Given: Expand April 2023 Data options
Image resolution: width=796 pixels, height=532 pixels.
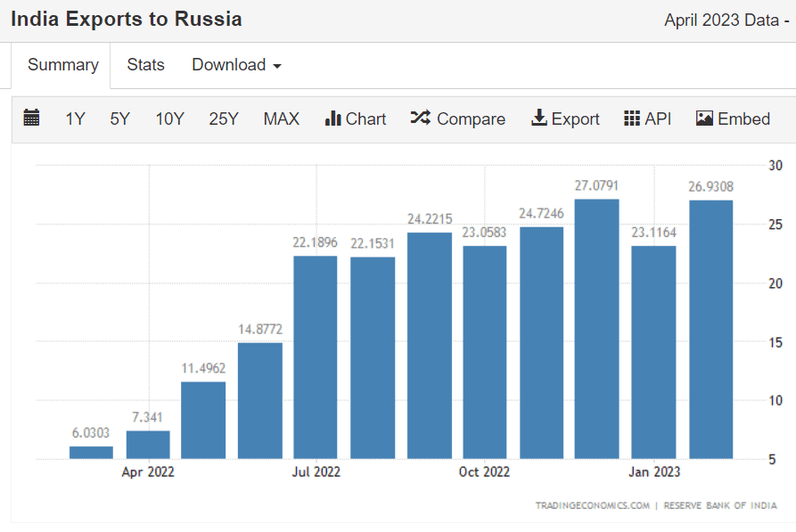Looking at the screenshot, I should tap(728, 20).
